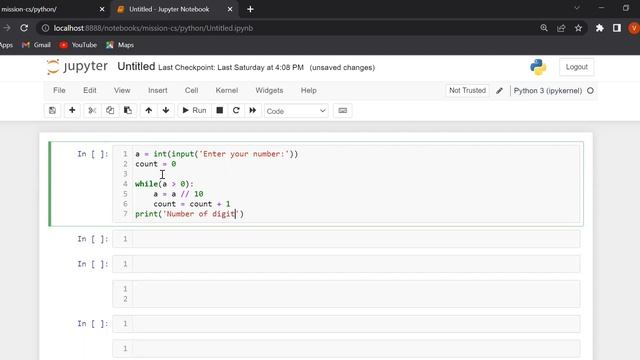640x360 pixels.
Task: Go forward with browser arrow
Action: 7,28
